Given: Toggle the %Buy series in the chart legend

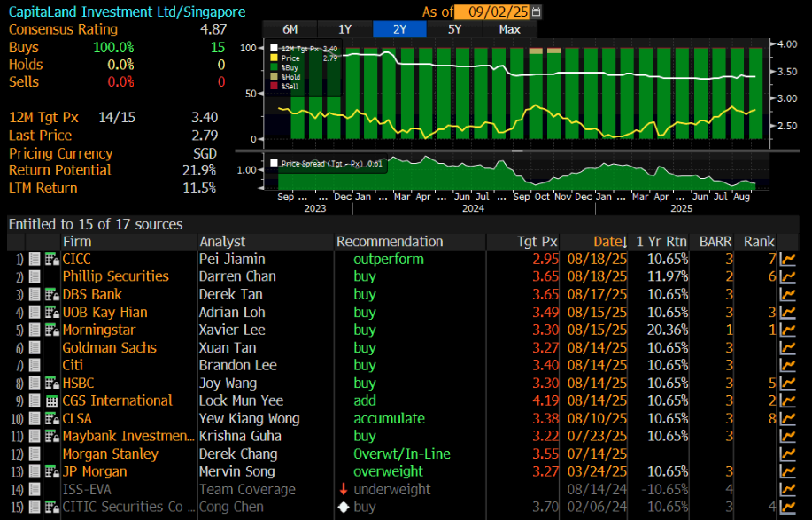Looking at the screenshot, I should [x=275, y=68].
